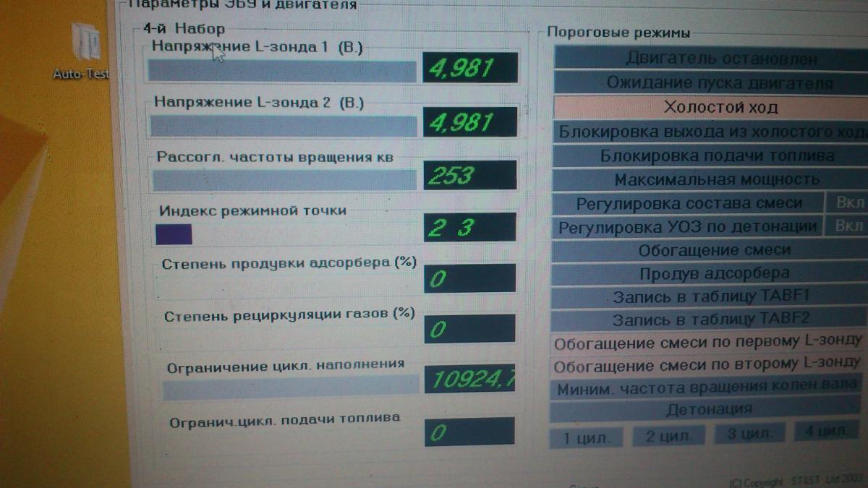Select the 'Продув адсорбера' indicator
Image resolution: width=868 pixels, height=488 pixels.
pos(711,274)
